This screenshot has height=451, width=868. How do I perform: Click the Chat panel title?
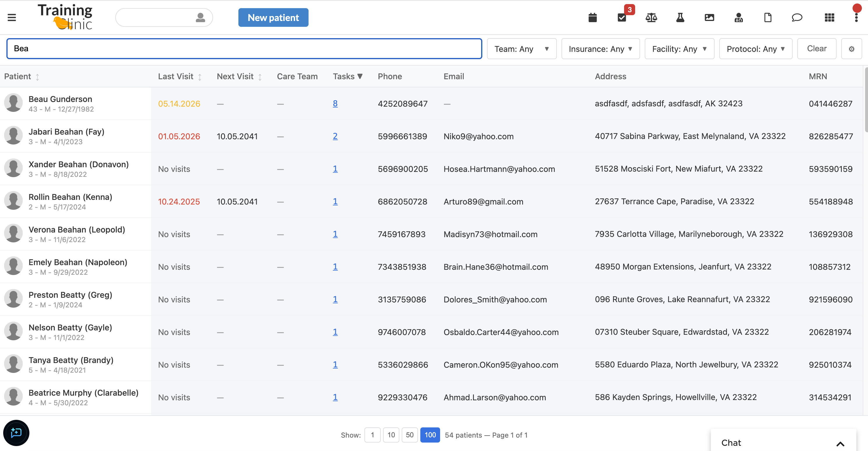click(731, 443)
